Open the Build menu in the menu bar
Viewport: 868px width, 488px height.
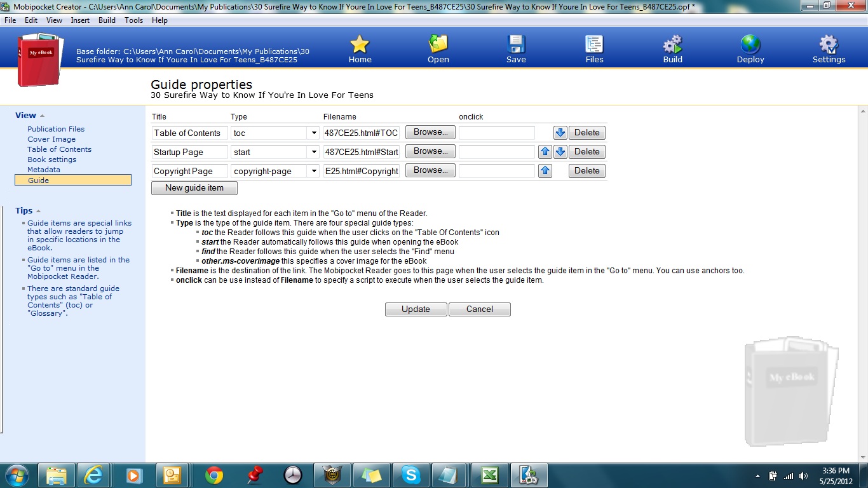(x=107, y=20)
